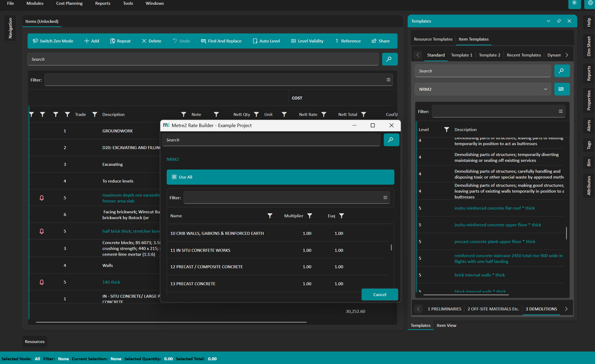Open the Modules menu
This screenshot has width=595, height=364.
pyautogui.click(x=35, y=3)
